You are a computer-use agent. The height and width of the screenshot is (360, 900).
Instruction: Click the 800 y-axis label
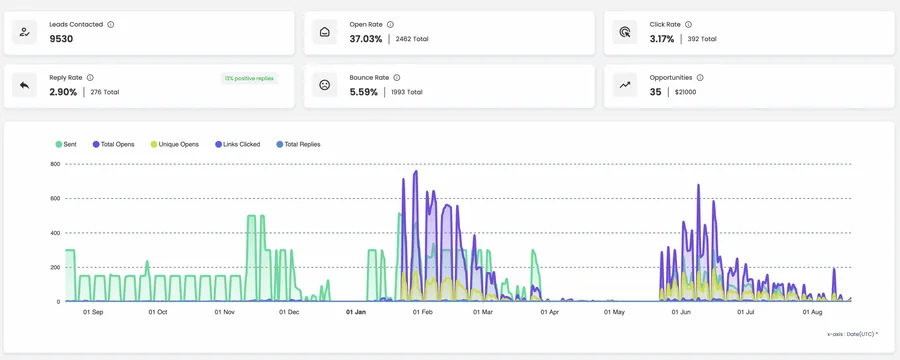coord(55,164)
